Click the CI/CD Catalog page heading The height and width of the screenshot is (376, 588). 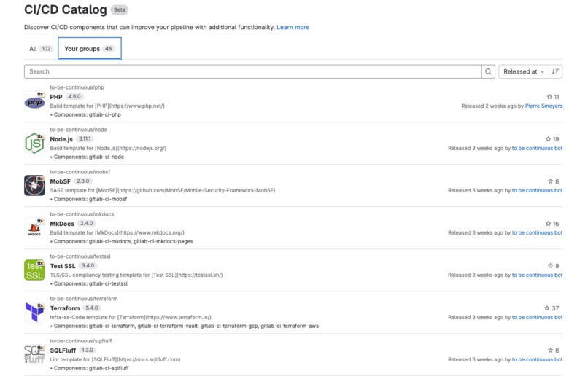[66, 9]
